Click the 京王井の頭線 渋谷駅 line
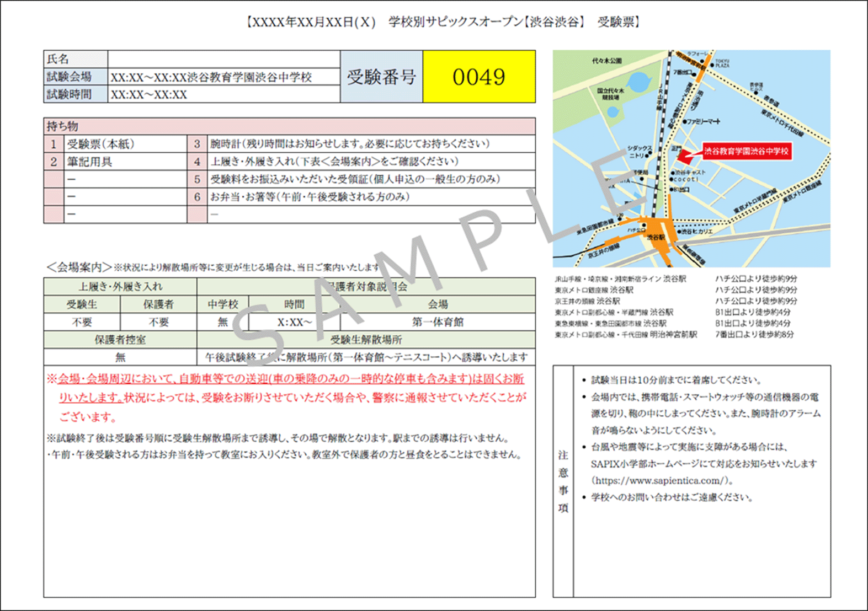 click(587, 301)
